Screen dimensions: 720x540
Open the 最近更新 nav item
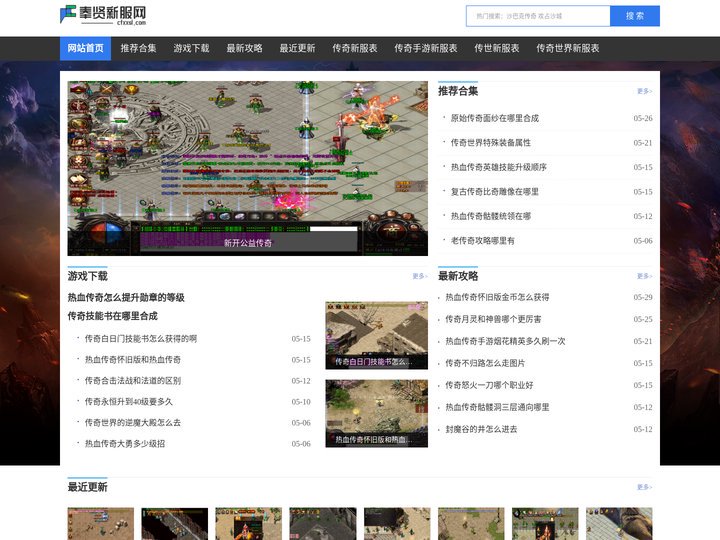(297, 48)
